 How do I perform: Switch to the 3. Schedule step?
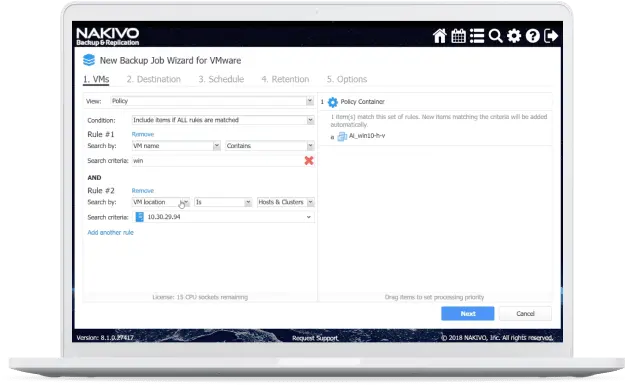point(221,79)
